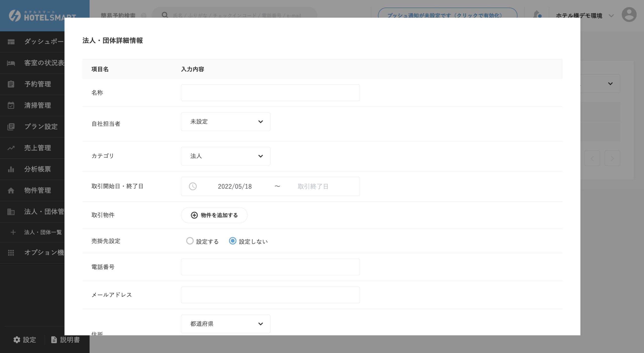The width and height of the screenshot is (644, 353).
Task: Click the notification bell icon
Action: [x=537, y=14]
